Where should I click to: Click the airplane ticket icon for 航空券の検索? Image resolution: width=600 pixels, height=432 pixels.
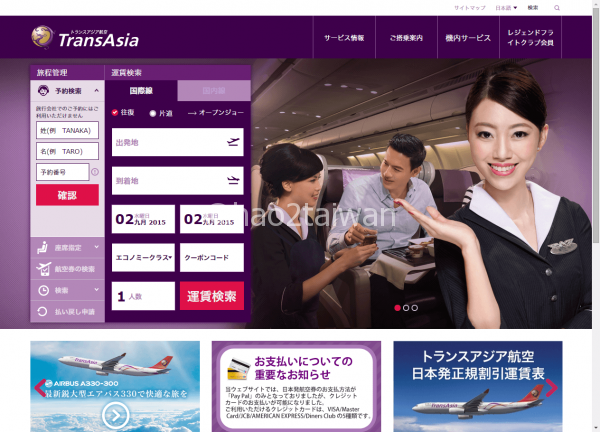click(44, 269)
